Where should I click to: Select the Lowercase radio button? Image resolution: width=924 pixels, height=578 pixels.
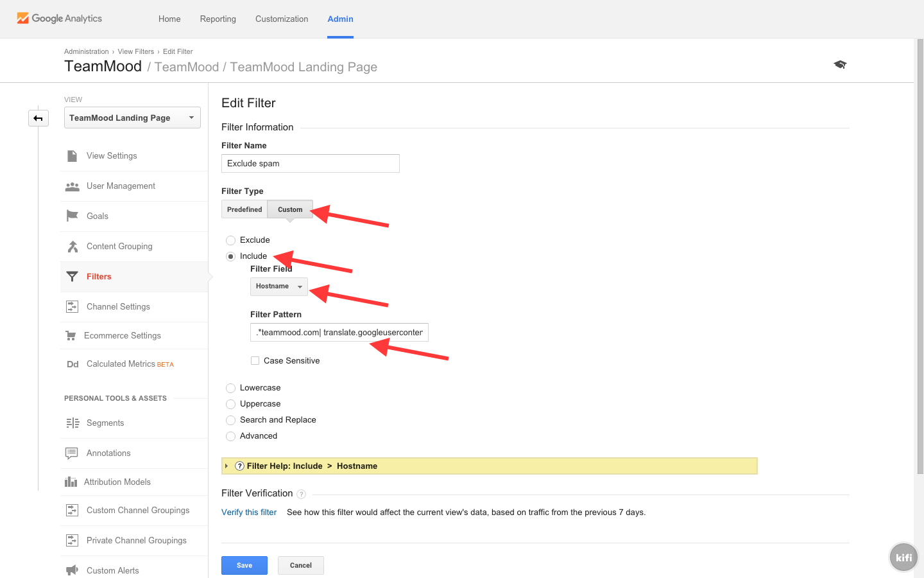point(230,388)
